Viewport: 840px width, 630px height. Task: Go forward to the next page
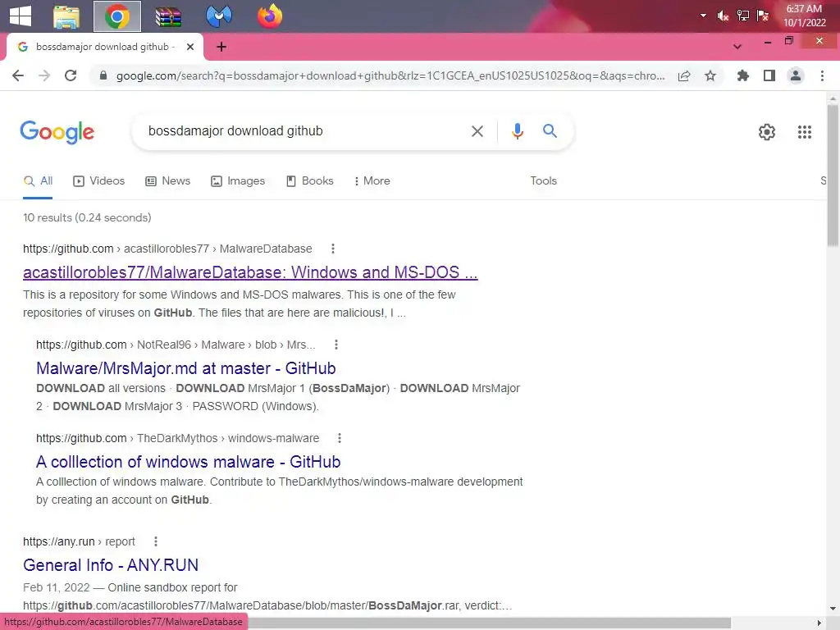coord(44,75)
